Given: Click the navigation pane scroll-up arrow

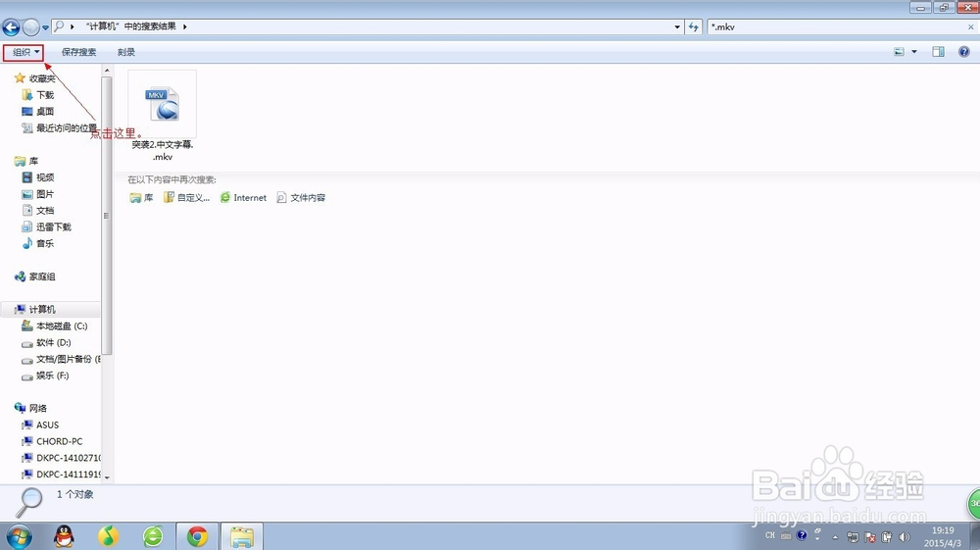Looking at the screenshot, I should tap(107, 71).
